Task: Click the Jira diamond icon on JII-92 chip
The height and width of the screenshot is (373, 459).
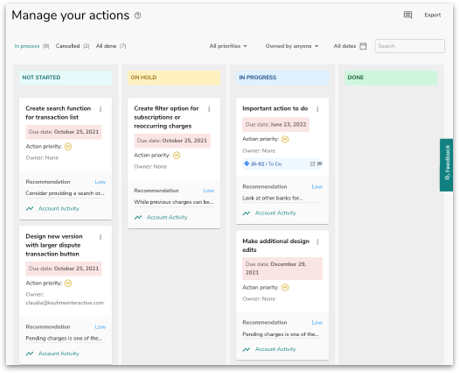Action: pos(247,164)
